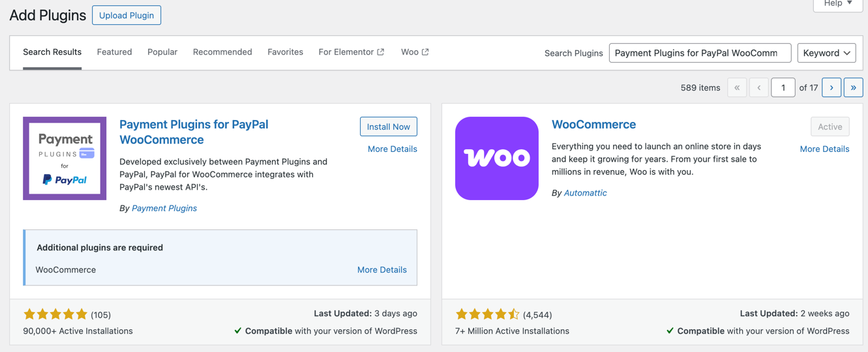Click "Last Updated: 3 days ago" text
Viewport: 868px width, 352px height.
pyautogui.click(x=365, y=314)
